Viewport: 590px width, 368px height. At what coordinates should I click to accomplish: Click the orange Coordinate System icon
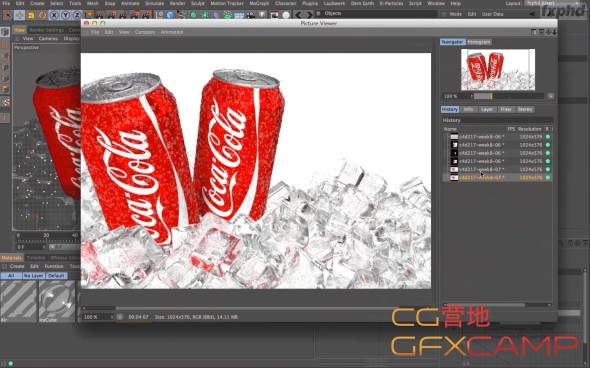click(89, 15)
